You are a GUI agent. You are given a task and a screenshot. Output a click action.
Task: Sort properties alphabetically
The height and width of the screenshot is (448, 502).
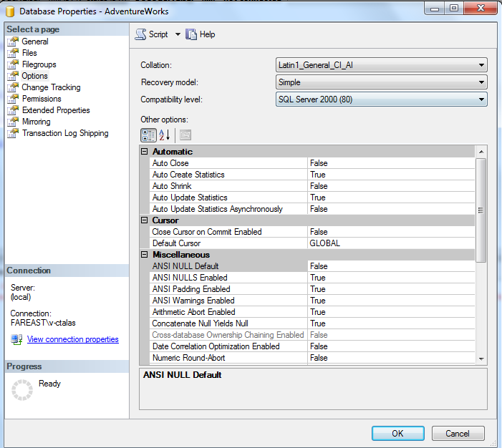click(x=165, y=135)
